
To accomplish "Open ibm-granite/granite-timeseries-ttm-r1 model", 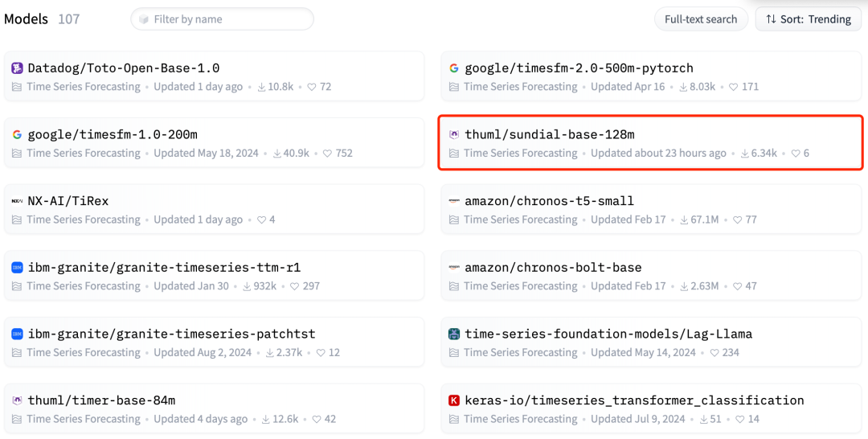I will (214, 276).
